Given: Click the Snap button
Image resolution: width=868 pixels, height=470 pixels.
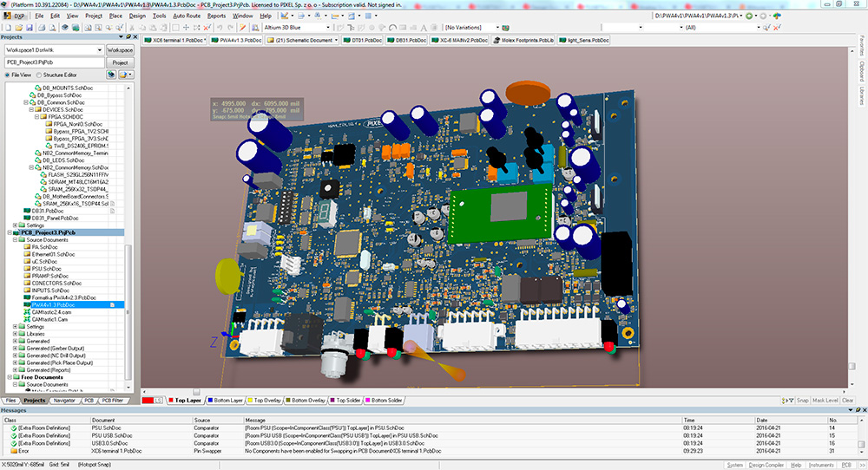Looking at the screenshot, I should [803, 401].
